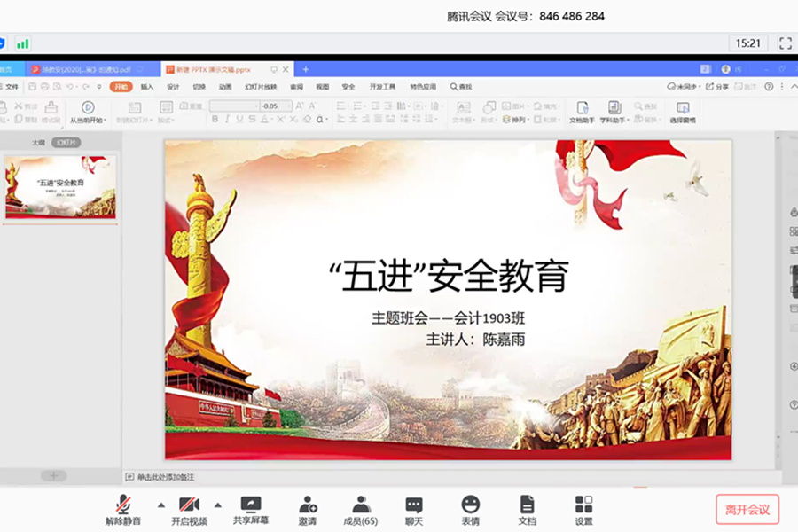Screen dimensions: 798x532
Task: Click the 离开会议 leave meeting button
Action: (747, 509)
